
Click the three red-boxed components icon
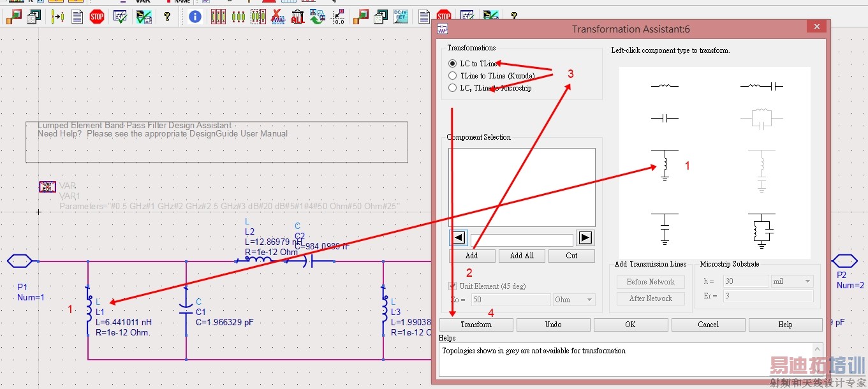(218, 17)
